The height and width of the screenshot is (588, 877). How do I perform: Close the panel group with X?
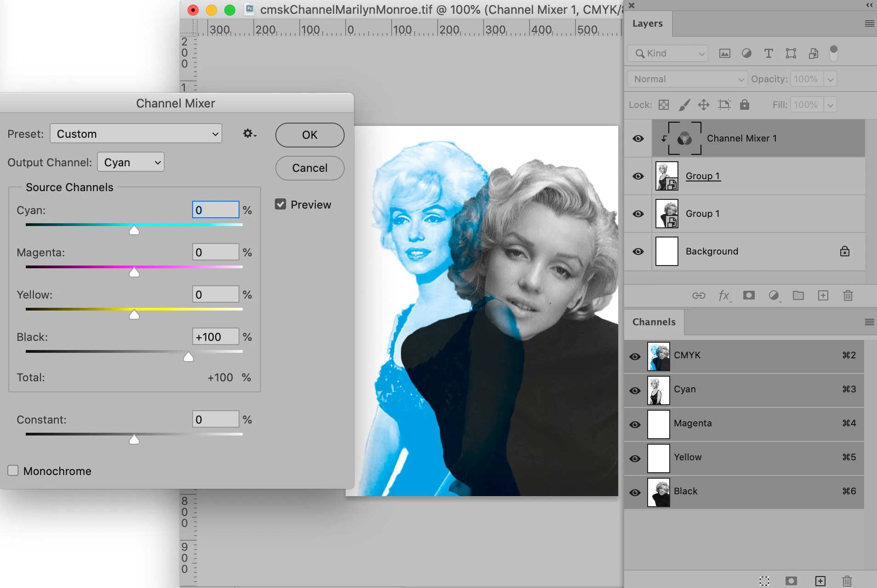[632, 6]
